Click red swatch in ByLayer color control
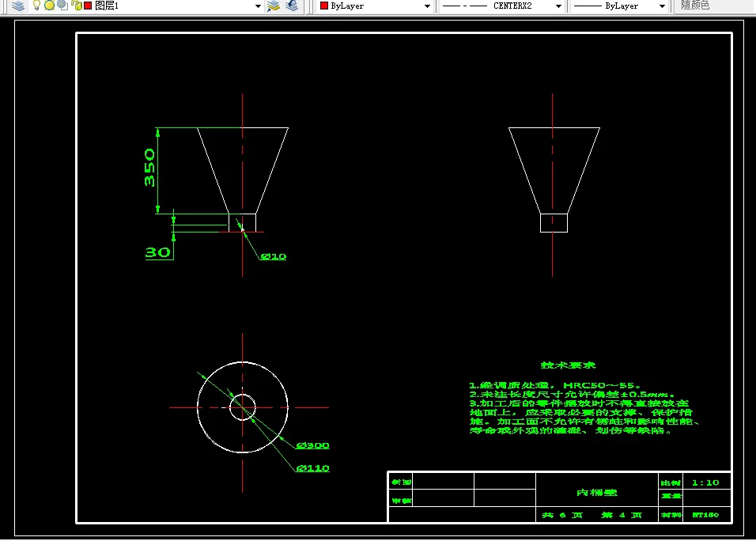This screenshot has height=541, width=756. tap(324, 6)
